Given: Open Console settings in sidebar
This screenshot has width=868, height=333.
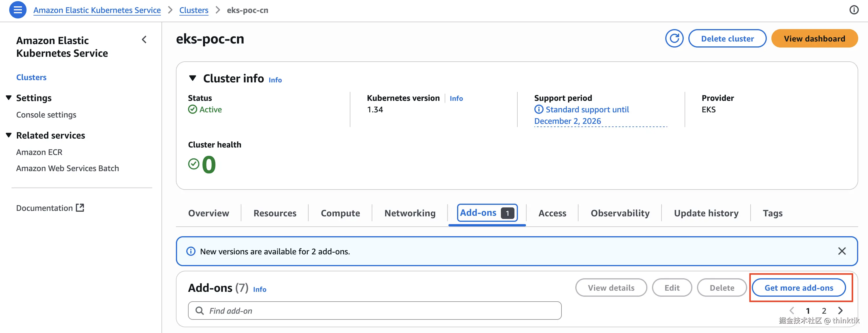Looking at the screenshot, I should 46,114.
